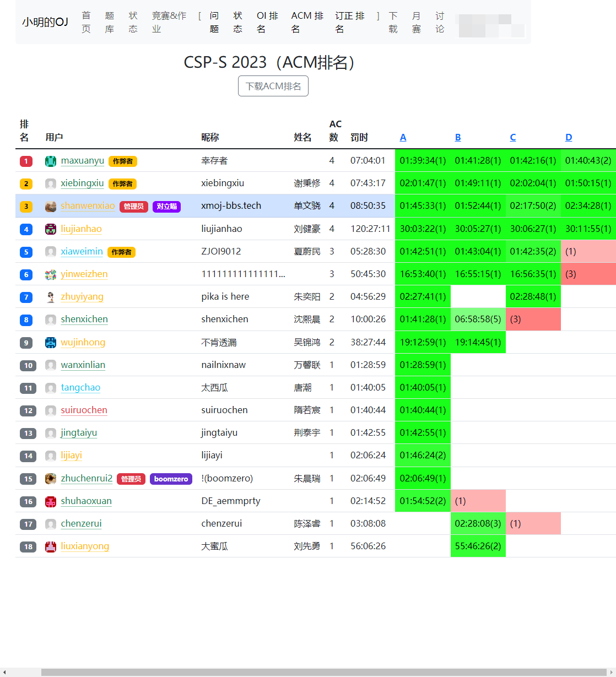Open the OI 排名 navigation tab
Viewport: 616px width, 677px height.
pos(267,22)
